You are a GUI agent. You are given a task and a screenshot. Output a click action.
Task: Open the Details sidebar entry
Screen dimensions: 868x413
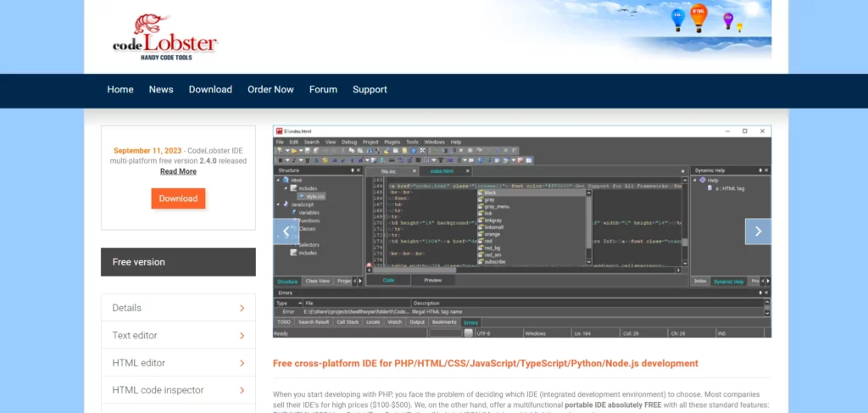178,308
